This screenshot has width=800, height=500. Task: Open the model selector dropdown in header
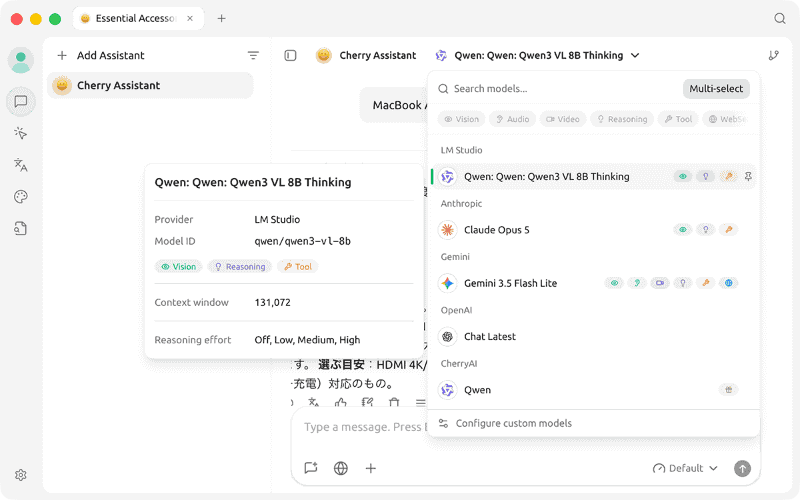[537, 55]
